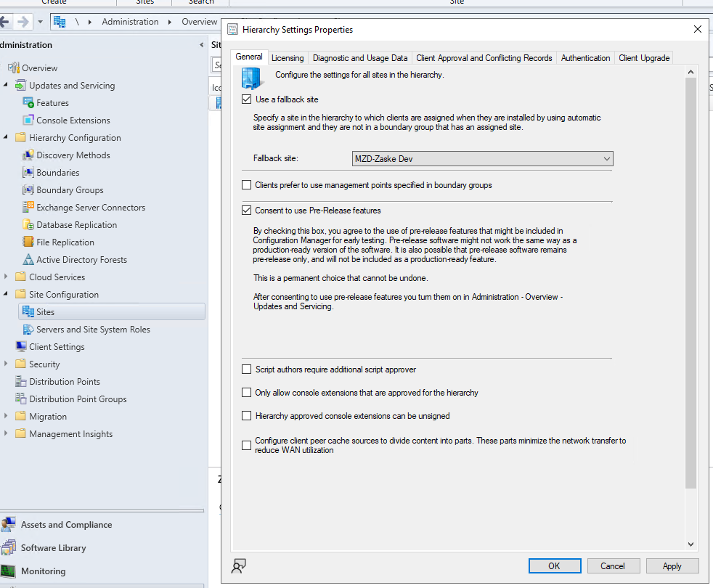This screenshot has width=713, height=588.
Task: Open Active Directory Forests
Action: [81, 259]
